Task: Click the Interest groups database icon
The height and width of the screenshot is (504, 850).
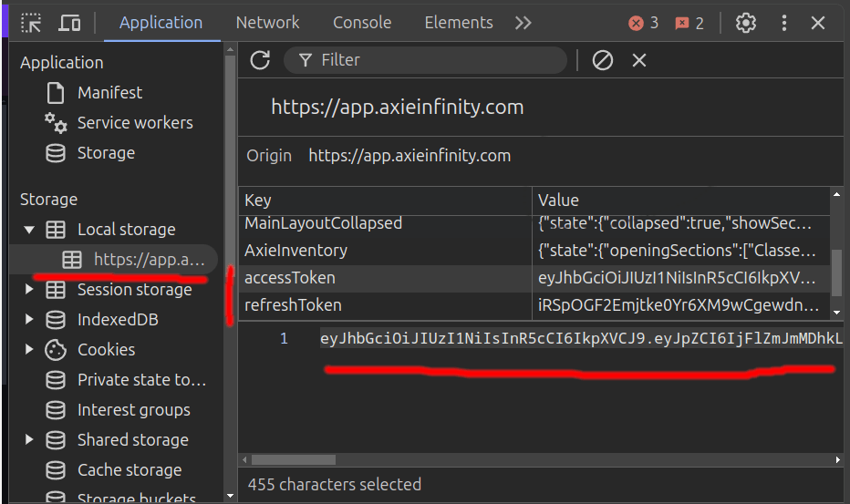Action: pos(56,410)
